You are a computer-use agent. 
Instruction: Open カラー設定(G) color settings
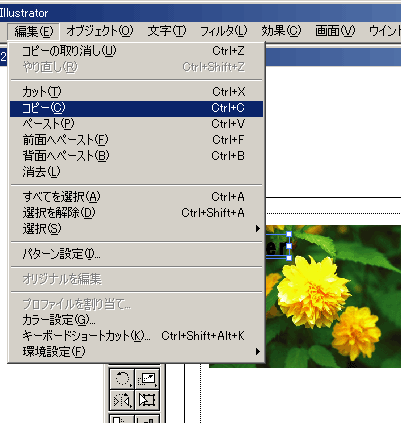click(x=136, y=320)
